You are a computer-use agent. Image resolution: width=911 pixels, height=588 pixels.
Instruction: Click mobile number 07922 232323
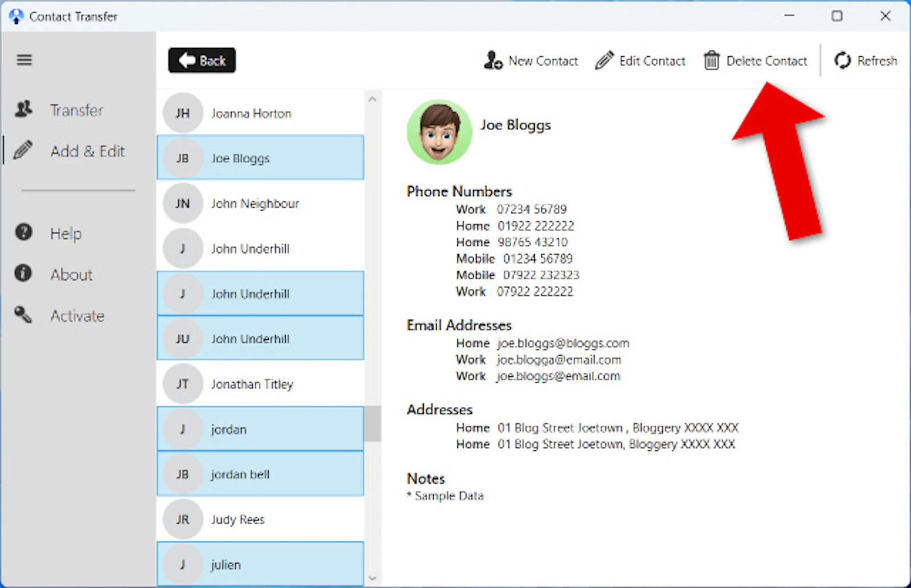pyautogui.click(x=541, y=275)
